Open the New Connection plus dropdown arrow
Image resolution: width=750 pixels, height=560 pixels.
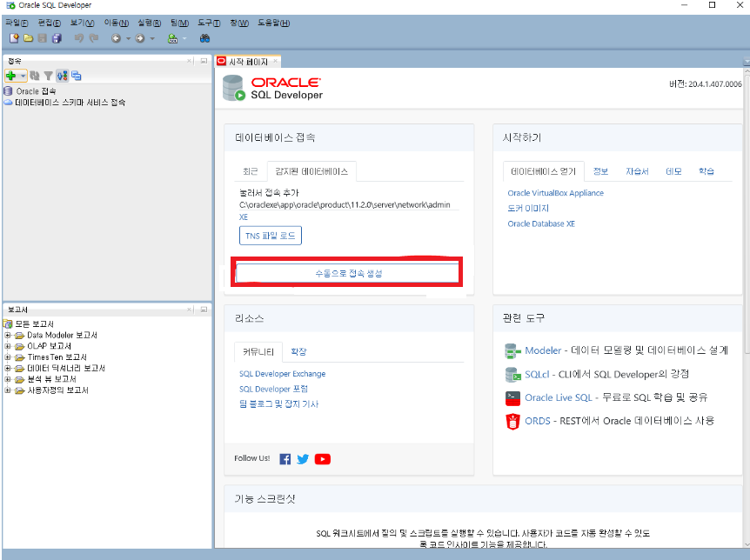click(23, 76)
